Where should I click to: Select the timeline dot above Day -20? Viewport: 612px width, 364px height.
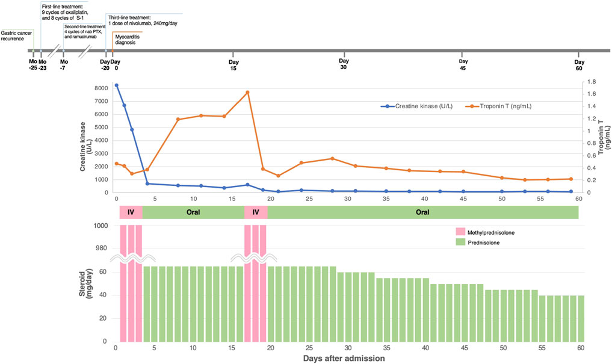(x=106, y=51)
